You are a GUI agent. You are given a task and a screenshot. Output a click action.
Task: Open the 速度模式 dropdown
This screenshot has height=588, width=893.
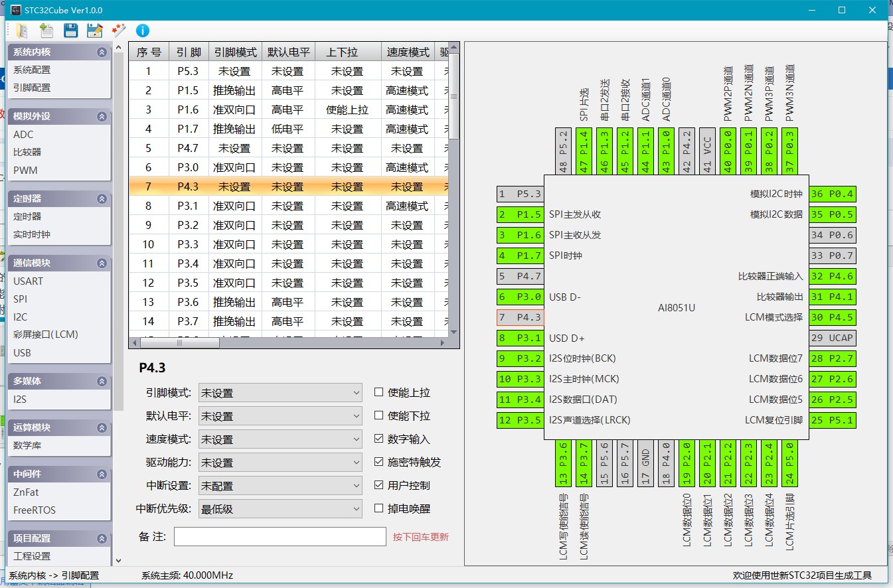point(280,439)
